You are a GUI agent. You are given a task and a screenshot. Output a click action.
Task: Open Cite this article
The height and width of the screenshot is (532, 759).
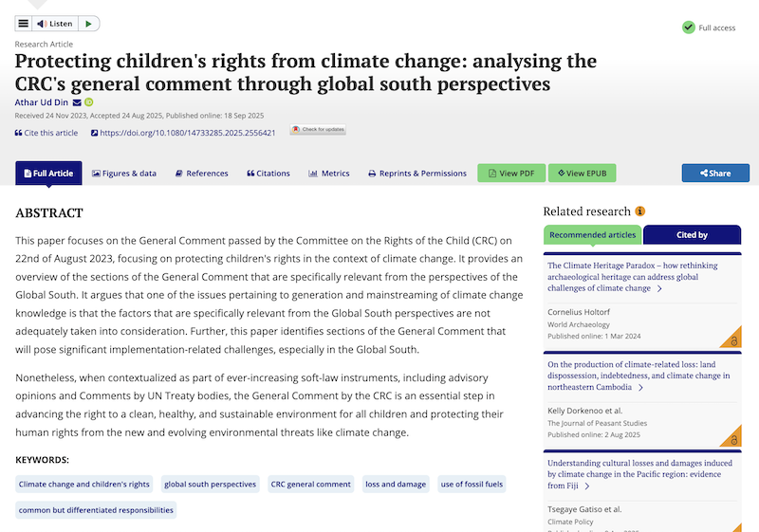(46, 133)
